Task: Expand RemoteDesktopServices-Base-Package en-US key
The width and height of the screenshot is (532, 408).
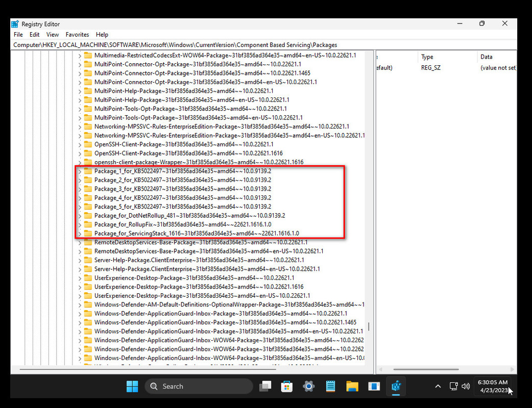Action: pyautogui.click(x=80, y=251)
